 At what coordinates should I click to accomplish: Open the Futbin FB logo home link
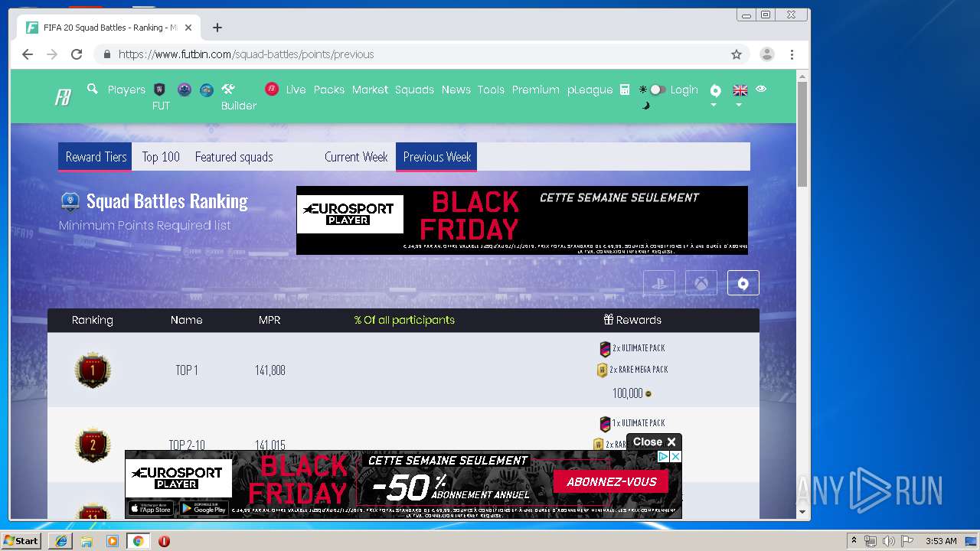(63, 97)
